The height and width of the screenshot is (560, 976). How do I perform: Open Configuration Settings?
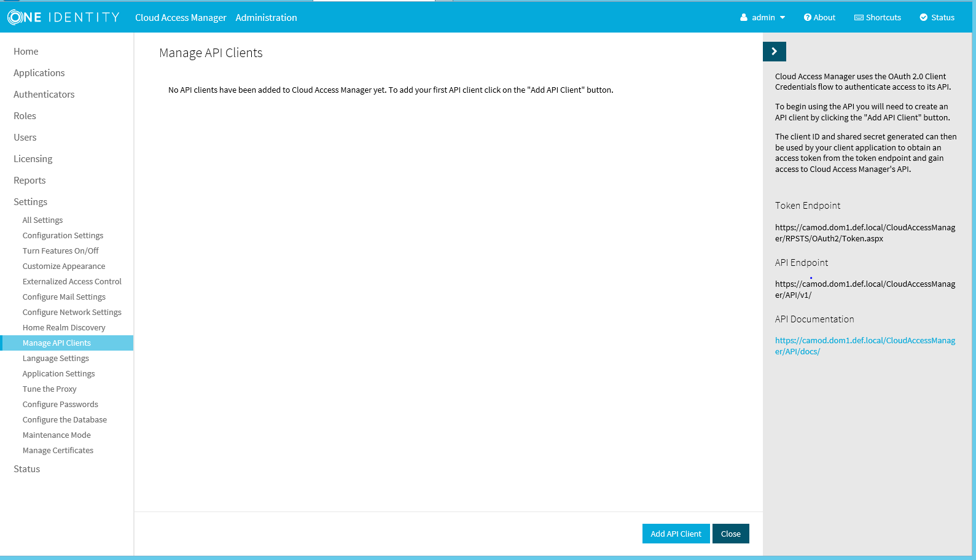coord(63,236)
